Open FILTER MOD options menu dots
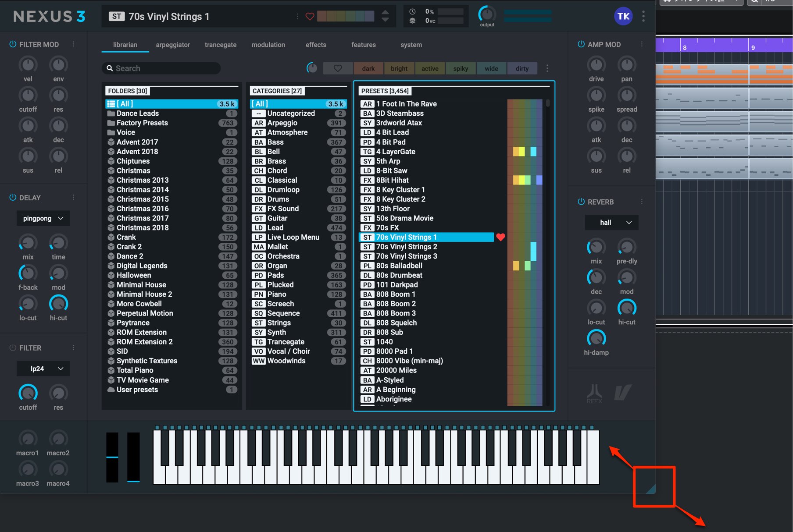The height and width of the screenshot is (532, 793). (73, 44)
